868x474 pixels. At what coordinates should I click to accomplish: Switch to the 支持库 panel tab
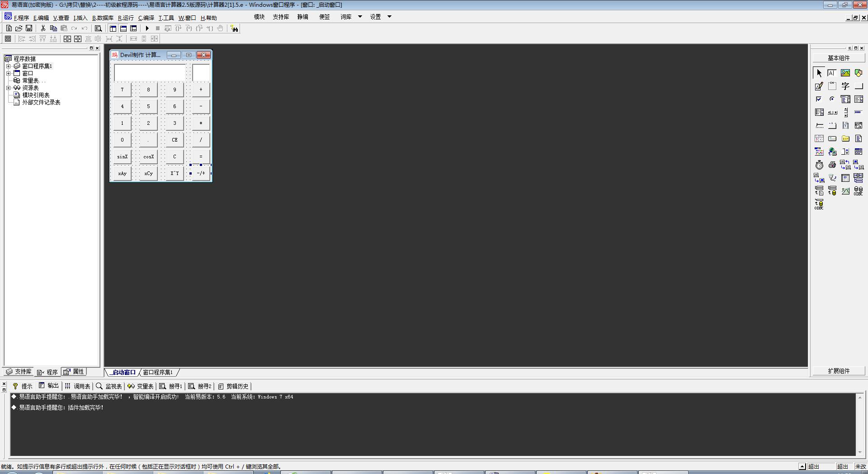point(19,371)
